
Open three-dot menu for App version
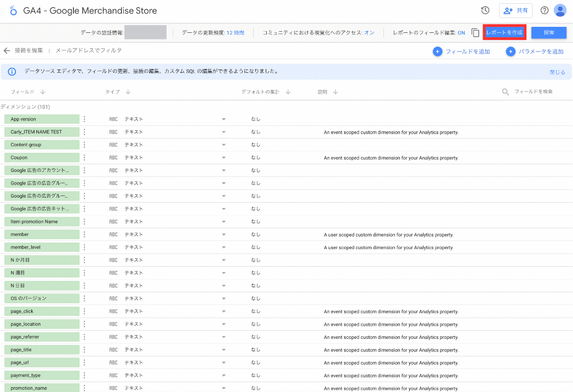point(84,119)
